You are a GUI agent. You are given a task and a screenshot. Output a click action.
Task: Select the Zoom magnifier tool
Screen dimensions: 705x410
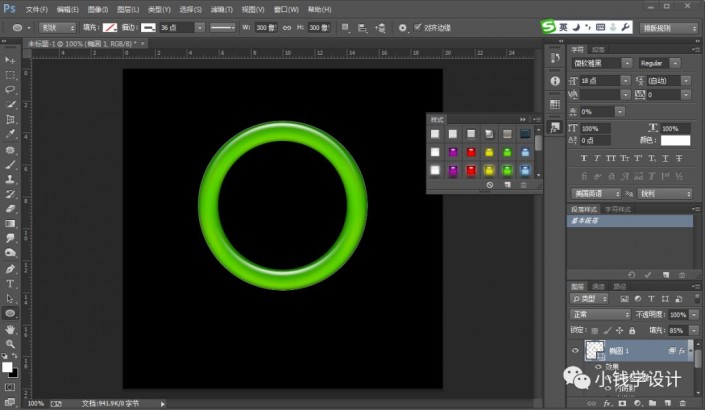[11, 343]
